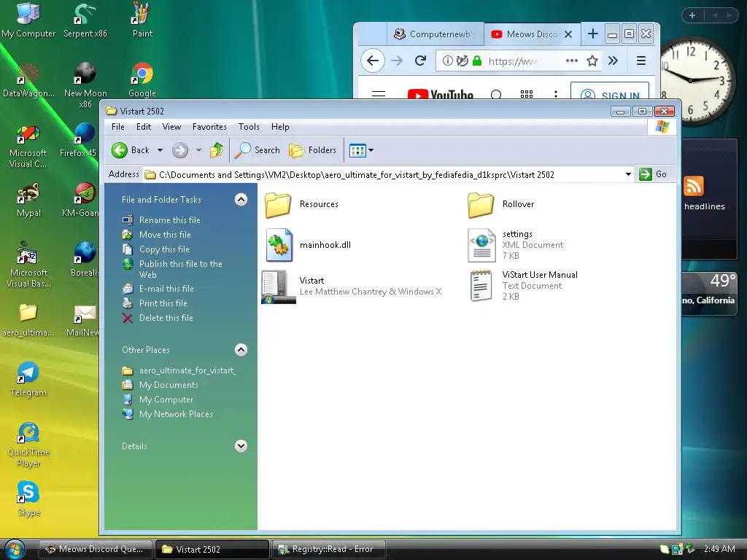Go up one folder level
The width and height of the screenshot is (747, 560).
217,150
